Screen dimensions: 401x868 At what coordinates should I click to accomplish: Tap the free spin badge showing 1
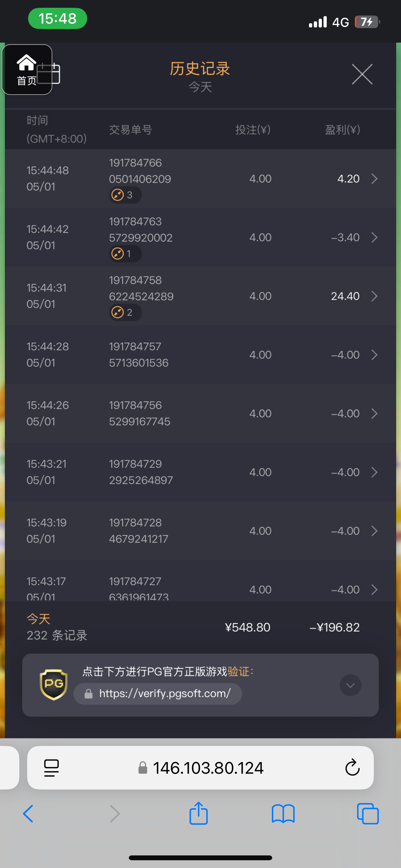point(125,254)
